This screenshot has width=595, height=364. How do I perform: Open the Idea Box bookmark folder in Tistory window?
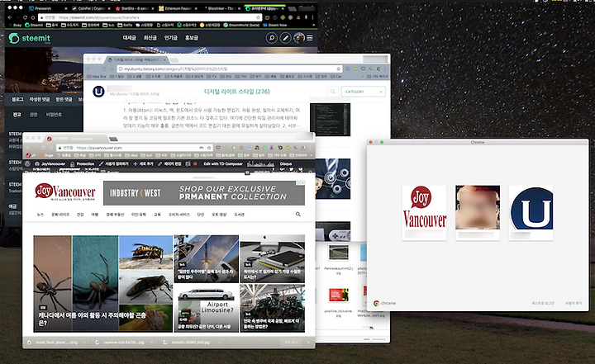97,76
